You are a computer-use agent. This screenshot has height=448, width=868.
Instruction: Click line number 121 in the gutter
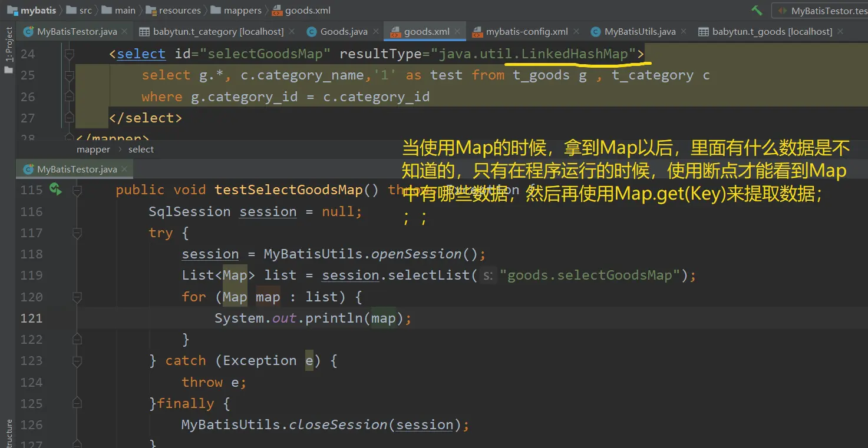(31, 318)
